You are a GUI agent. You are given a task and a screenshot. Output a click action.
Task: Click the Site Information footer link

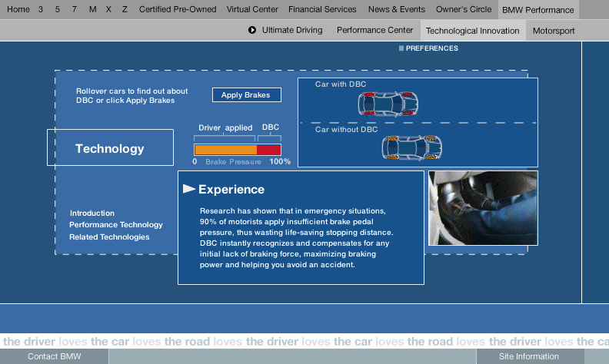[x=529, y=356]
